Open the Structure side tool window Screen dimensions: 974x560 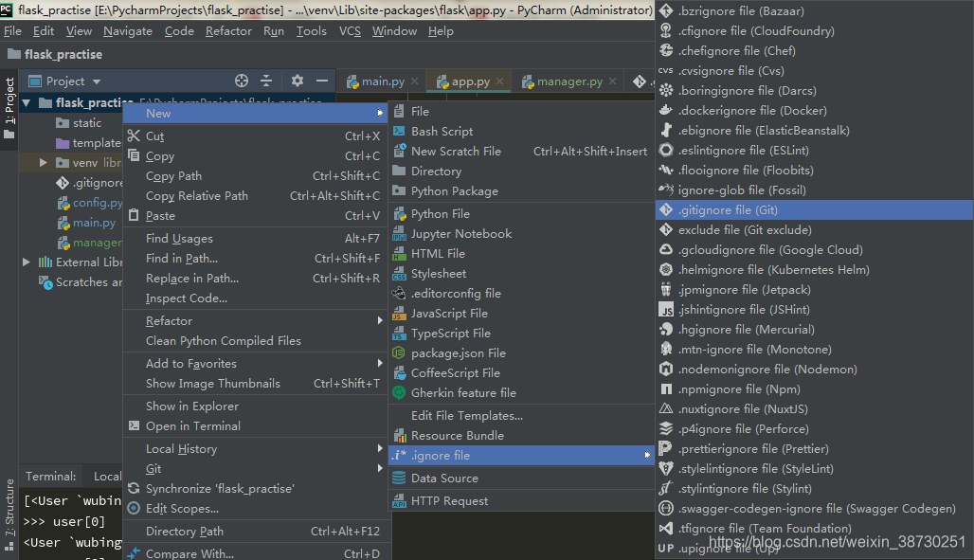[9, 514]
